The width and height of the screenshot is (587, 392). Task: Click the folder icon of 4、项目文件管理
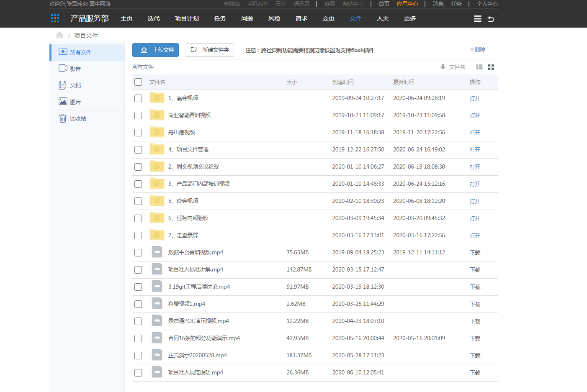point(157,149)
